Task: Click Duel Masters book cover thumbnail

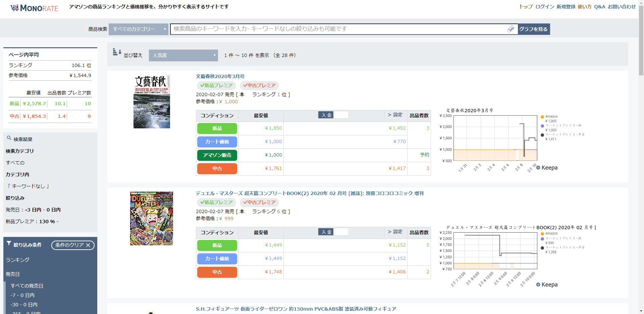Action: (152, 218)
